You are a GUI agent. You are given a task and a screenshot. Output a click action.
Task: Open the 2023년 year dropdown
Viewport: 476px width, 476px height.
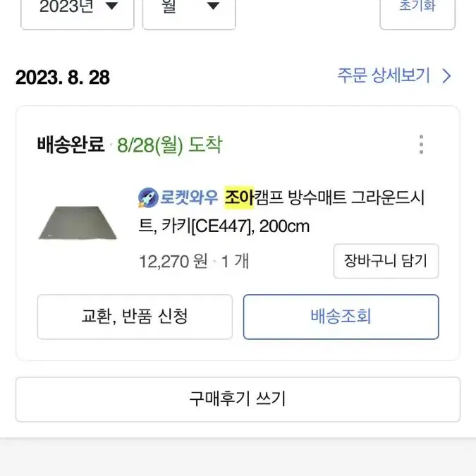(x=78, y=12)
